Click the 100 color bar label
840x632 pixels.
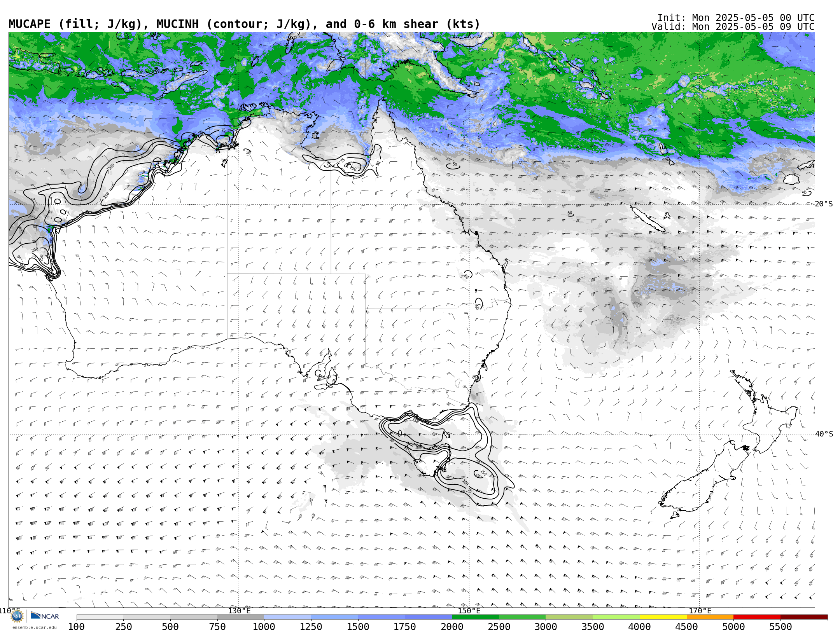76,627
